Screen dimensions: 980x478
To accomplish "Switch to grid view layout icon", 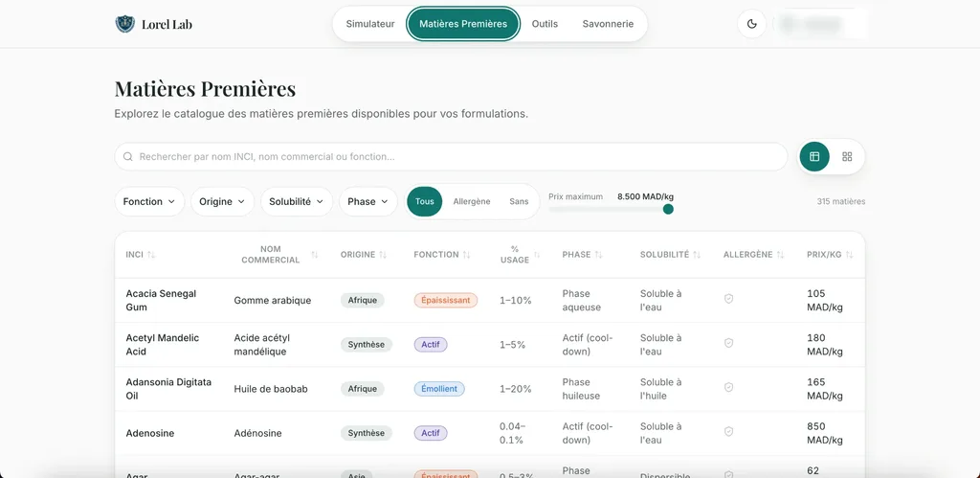I will (x=847, y=156).
